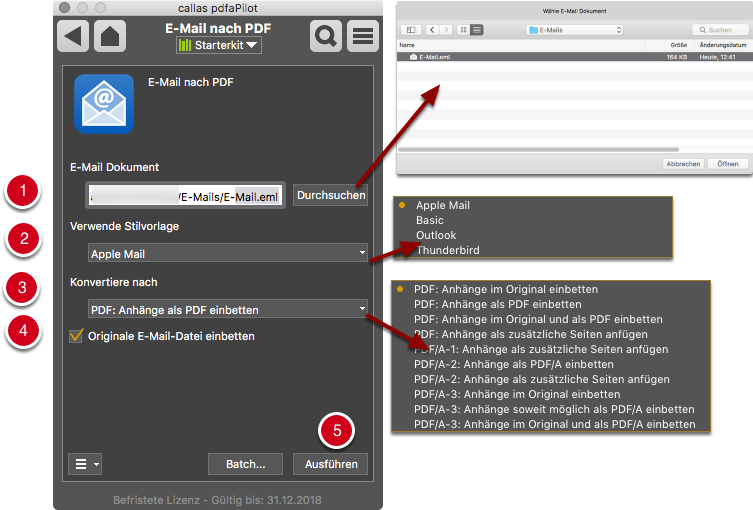Select Thunderbird style option
The width and height of the screenshot is (753, 510).
[532, 250]
